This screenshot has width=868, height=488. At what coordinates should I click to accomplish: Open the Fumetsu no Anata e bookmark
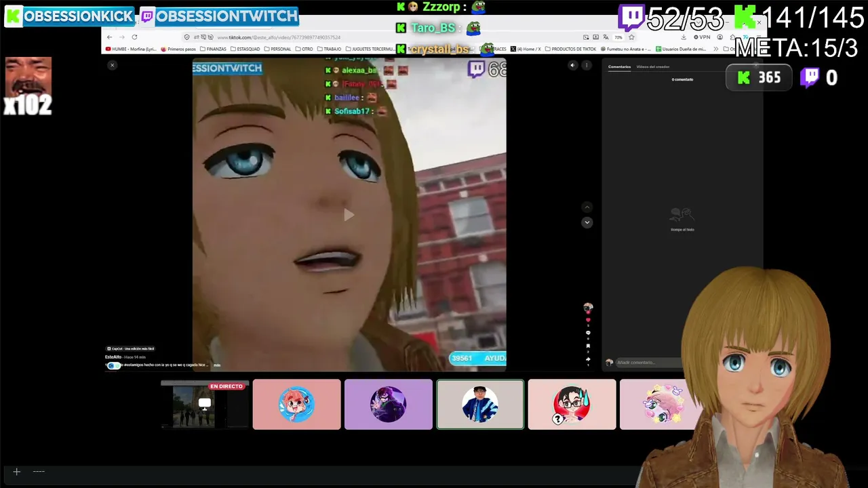coord(626,49)
